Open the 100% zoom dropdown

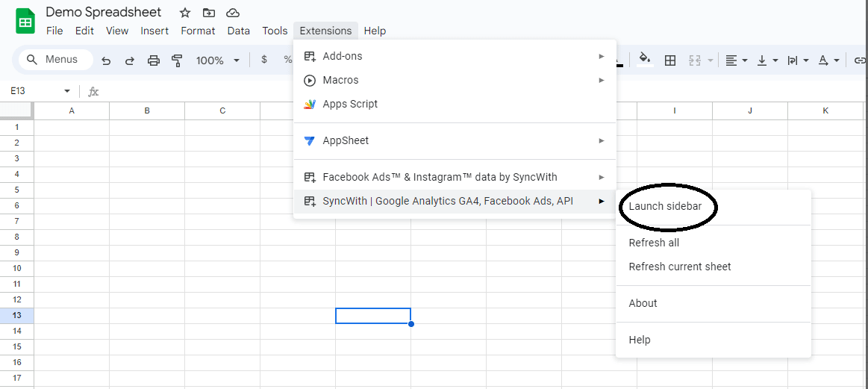217,60
